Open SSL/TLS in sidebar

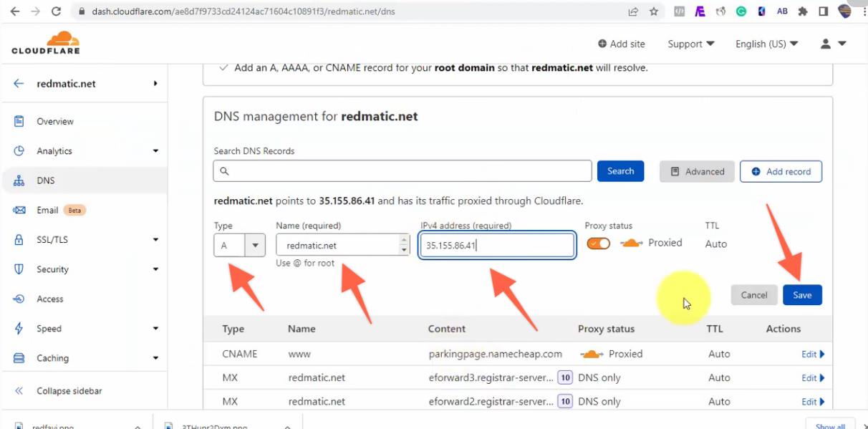click(52, 240)
